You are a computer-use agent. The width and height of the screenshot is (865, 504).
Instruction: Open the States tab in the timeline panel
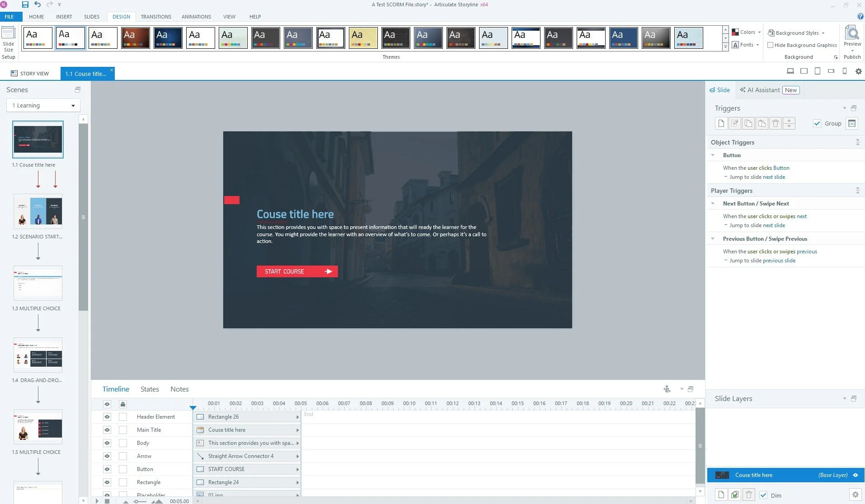tap(150, 389)
